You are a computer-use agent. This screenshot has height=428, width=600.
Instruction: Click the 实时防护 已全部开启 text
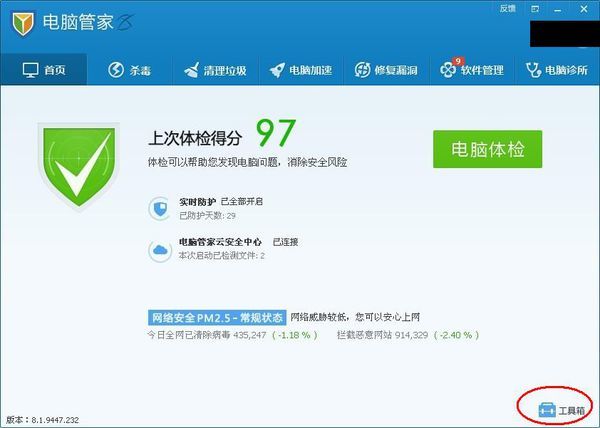pyautogui.click(x=221, y=201)
